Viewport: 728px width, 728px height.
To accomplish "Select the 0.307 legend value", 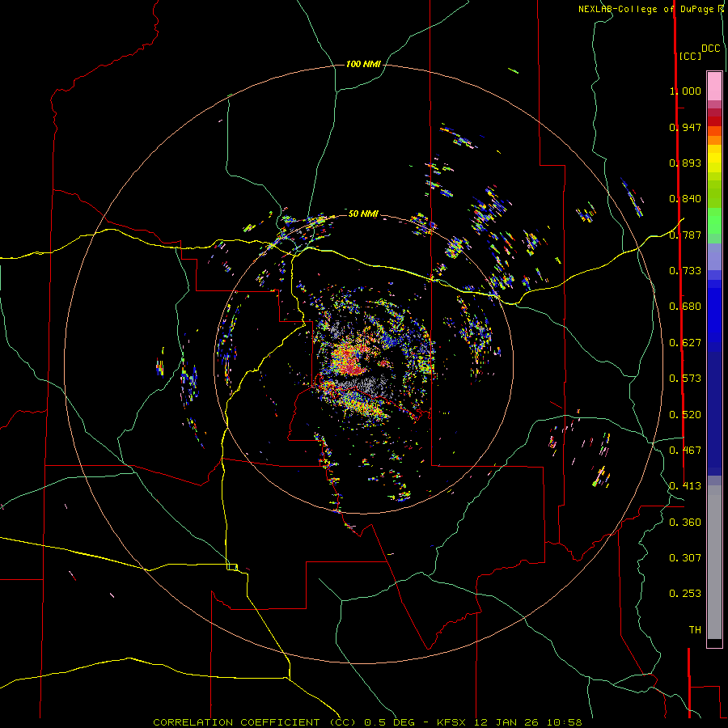I will 685,558.
